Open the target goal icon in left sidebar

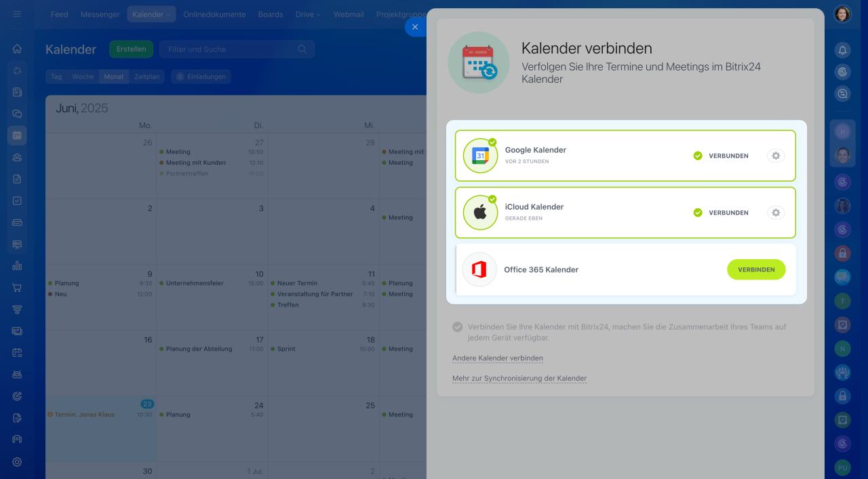pyautogui.click(x=17, y=396)
